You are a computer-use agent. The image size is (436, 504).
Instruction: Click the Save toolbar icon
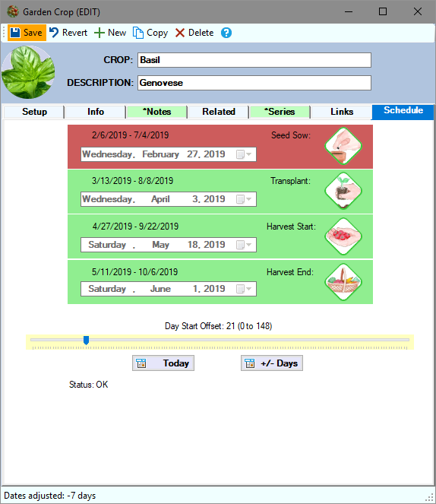(x=15, y=33)
